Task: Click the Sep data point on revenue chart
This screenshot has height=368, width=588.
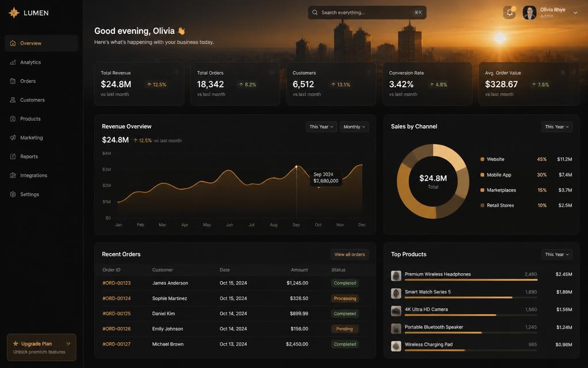Action: pyautogui.click(x=296, y=166)
